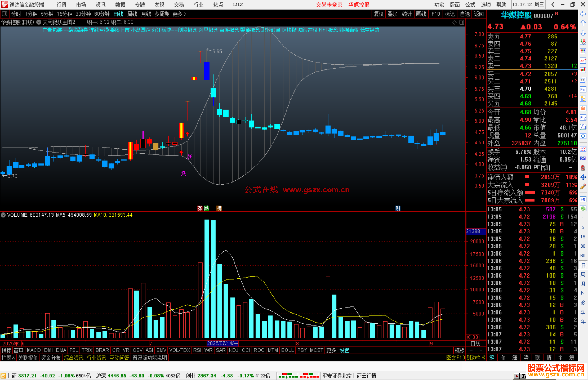Click the 画线 draw line button

click(421, 14)
